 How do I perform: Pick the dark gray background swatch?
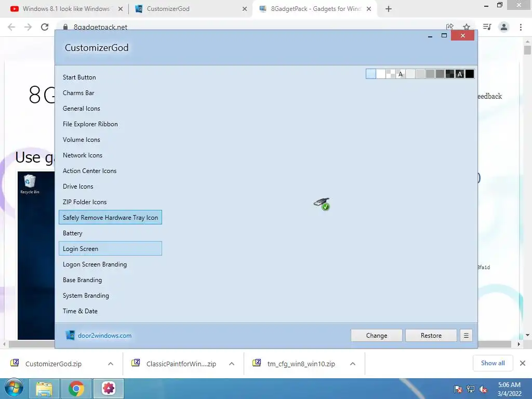[x=440, y=74]
